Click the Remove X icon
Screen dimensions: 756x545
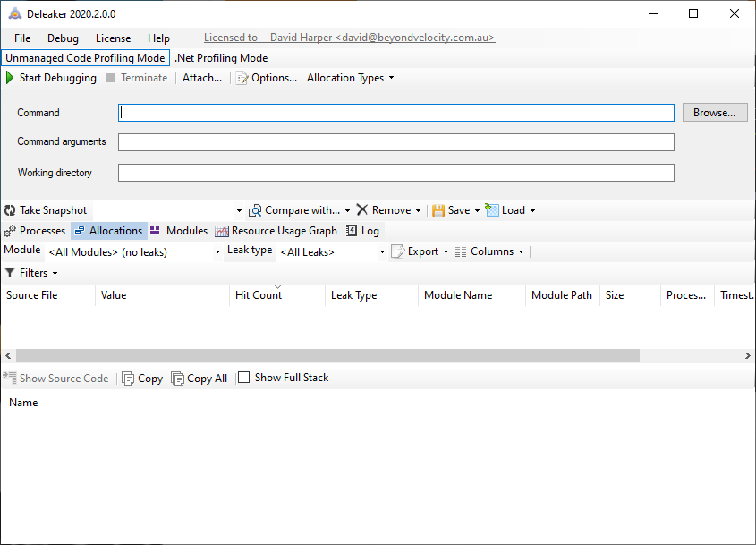362,209
